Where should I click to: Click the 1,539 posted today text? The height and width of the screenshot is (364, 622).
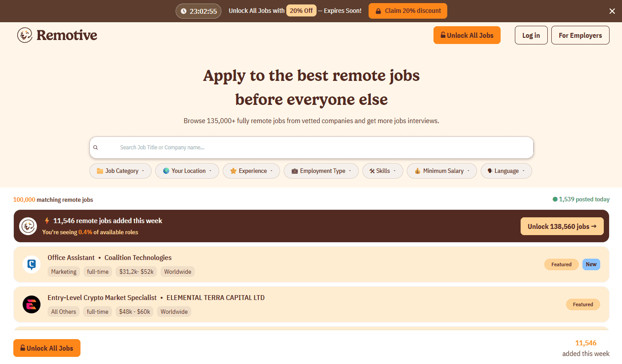584,200
